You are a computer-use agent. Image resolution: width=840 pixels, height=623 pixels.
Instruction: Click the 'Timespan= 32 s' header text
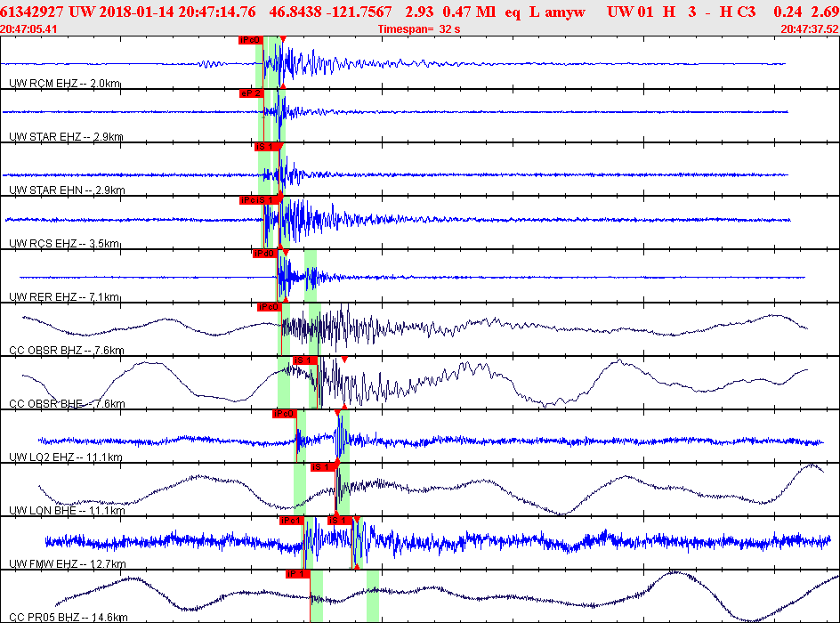(x=419, y=29)
